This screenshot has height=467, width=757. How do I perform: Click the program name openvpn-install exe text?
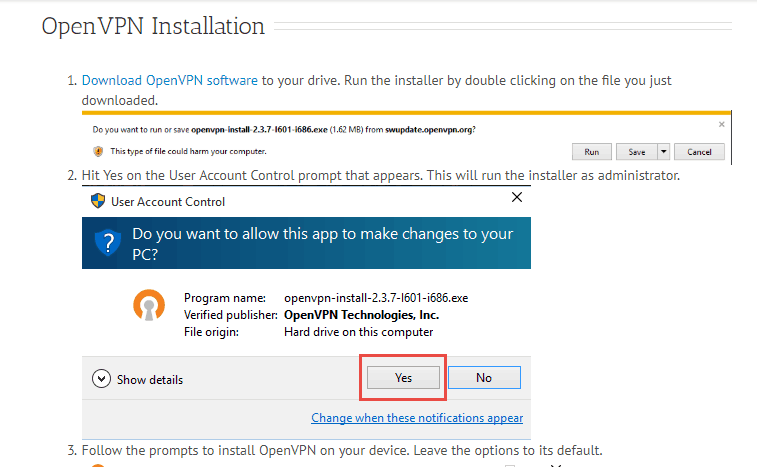pos(376,298)
